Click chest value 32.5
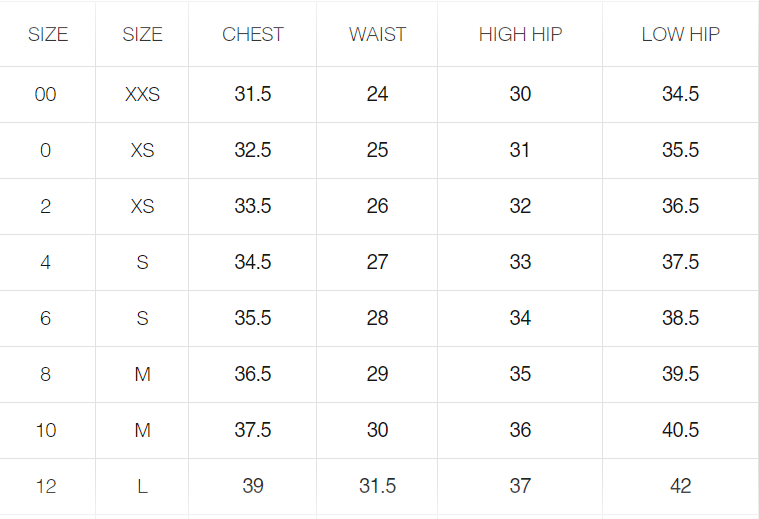Image resolution: width=759 pixels, height=519 pixels. coord(253,150)
